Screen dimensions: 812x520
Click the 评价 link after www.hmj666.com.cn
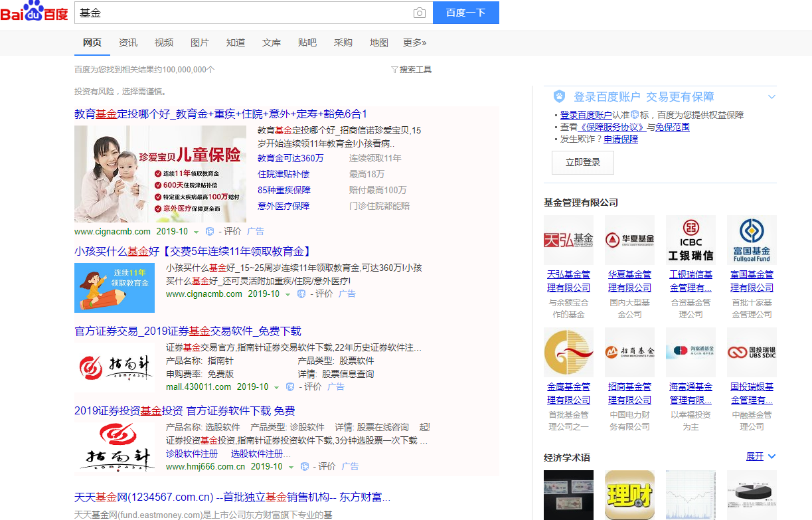point(327,467)
